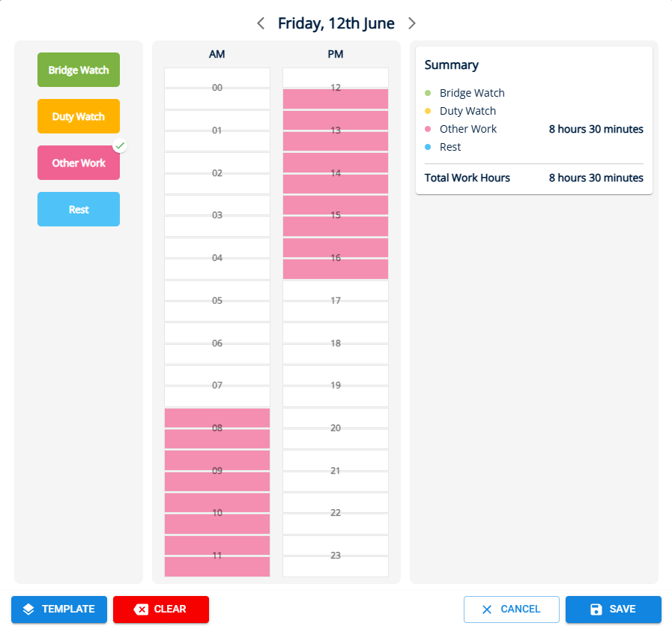Toggle the pink 08:00 time slot

click(217, 418)
